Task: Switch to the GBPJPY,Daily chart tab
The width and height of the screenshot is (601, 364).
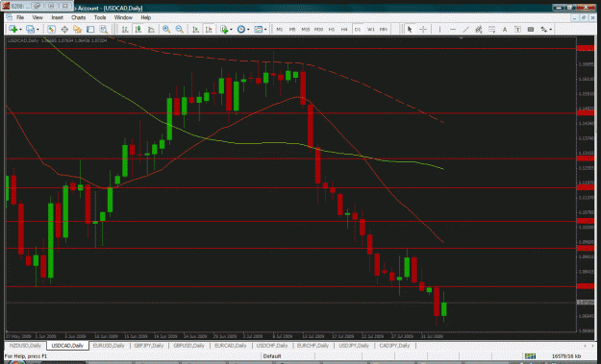Action: [x=149, y=346]
